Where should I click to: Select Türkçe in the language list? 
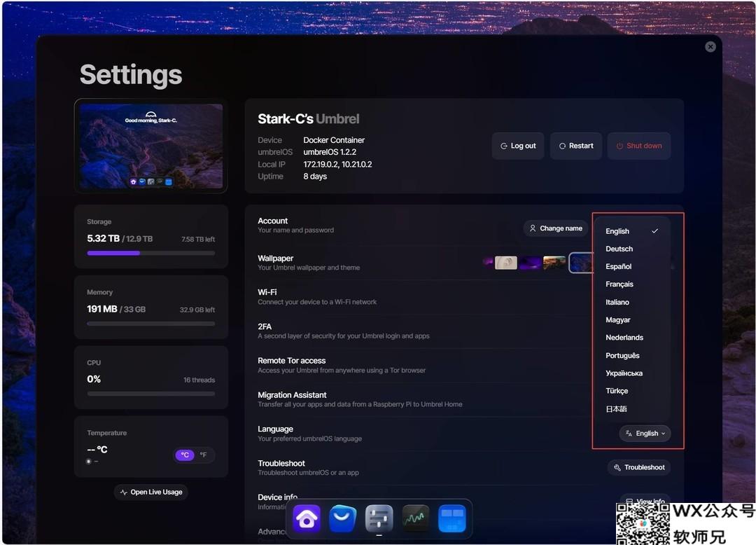coord(632,391)
